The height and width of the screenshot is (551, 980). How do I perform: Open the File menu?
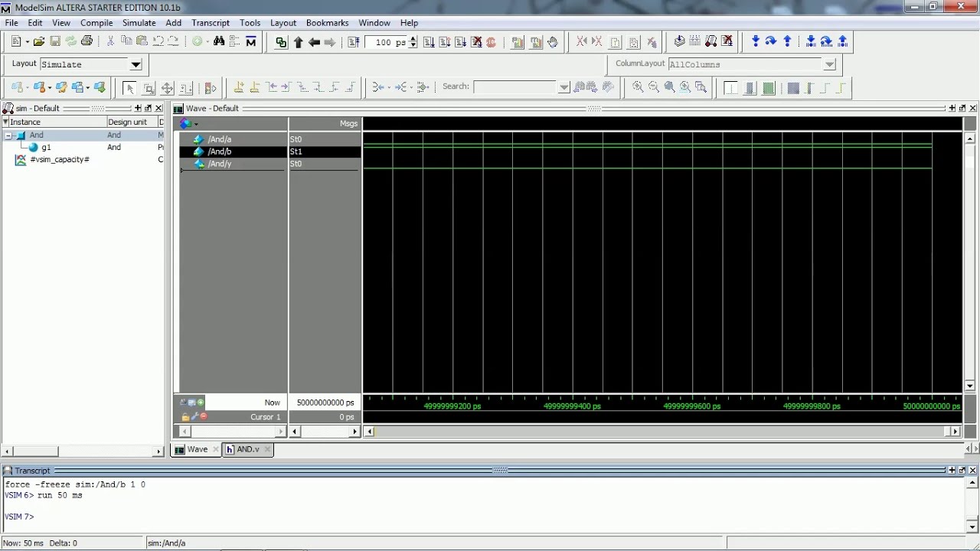tap(11, 23)
